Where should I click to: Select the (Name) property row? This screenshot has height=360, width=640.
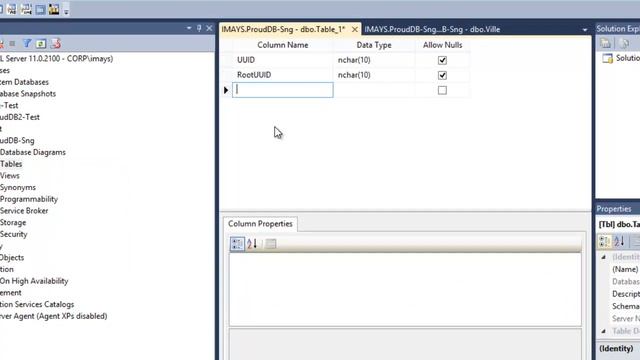point(625,269)
